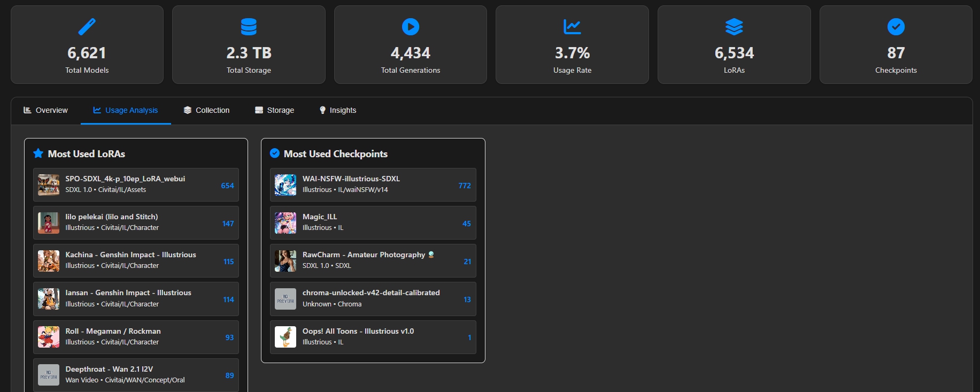Click the Total Storage stat card
980x392 pixels.
click(x=249, y=45)
